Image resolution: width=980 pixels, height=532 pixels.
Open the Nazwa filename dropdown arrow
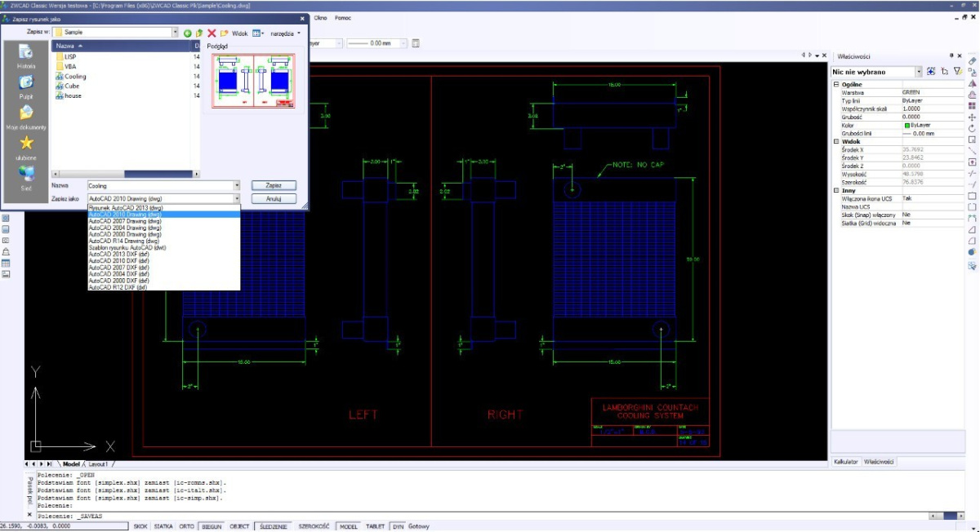click(237, 186)
